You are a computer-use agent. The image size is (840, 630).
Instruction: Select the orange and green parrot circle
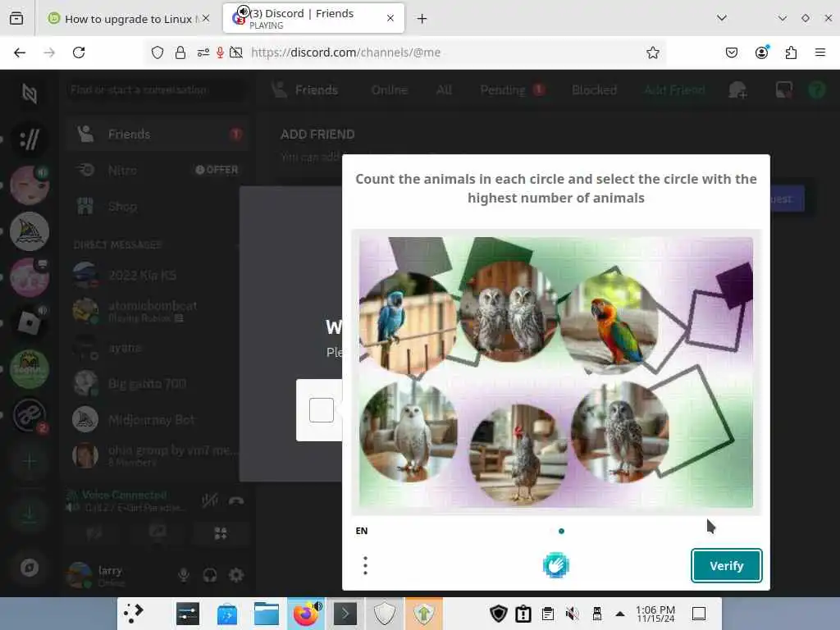(609, 322)
